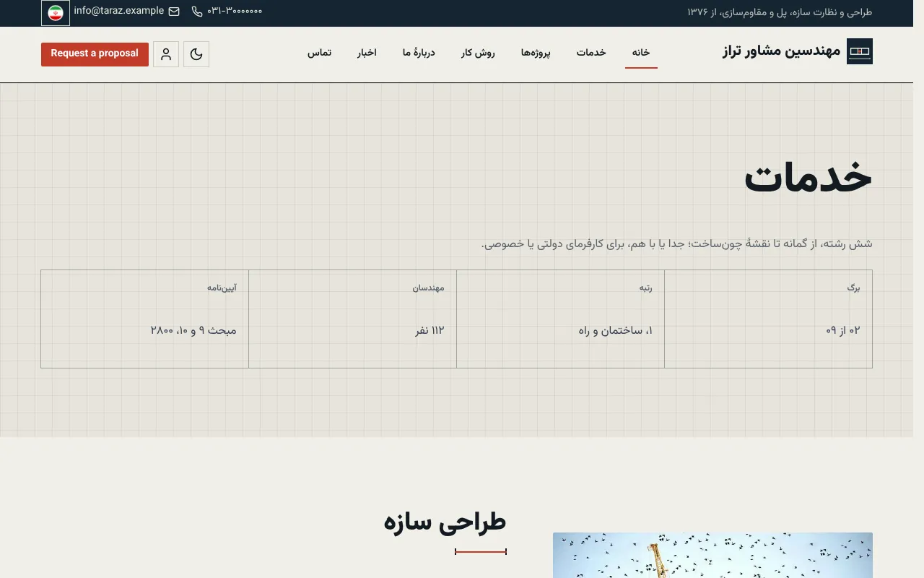Click the phone number ۰۳۱-۳۰۰۰۰۰۰۰
Screen dimensions: 924x578
[x=235, y=12]
